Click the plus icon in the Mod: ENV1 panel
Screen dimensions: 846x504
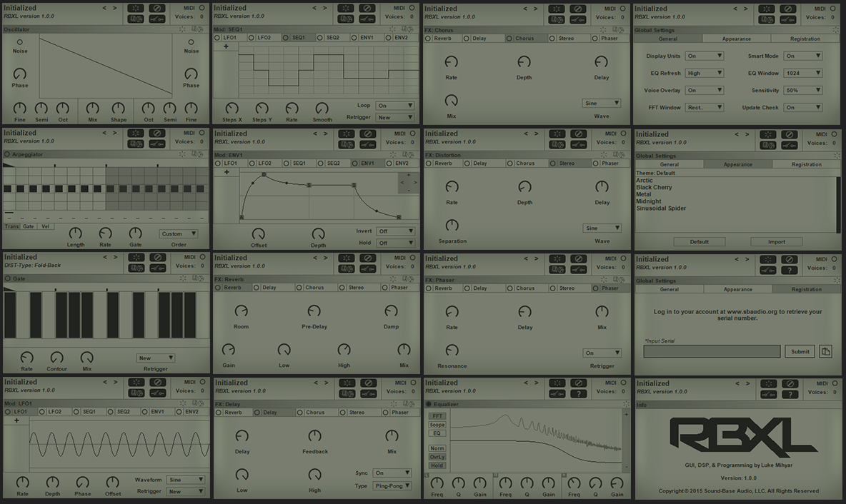point(227,172)
